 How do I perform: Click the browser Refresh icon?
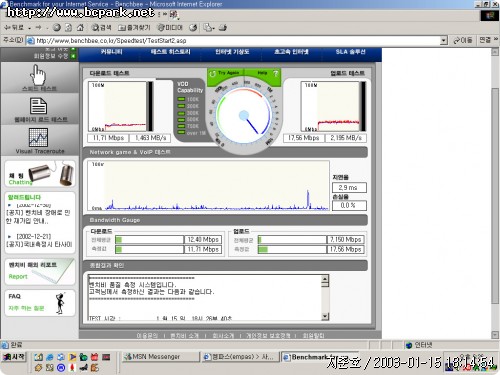click(68, 27)
